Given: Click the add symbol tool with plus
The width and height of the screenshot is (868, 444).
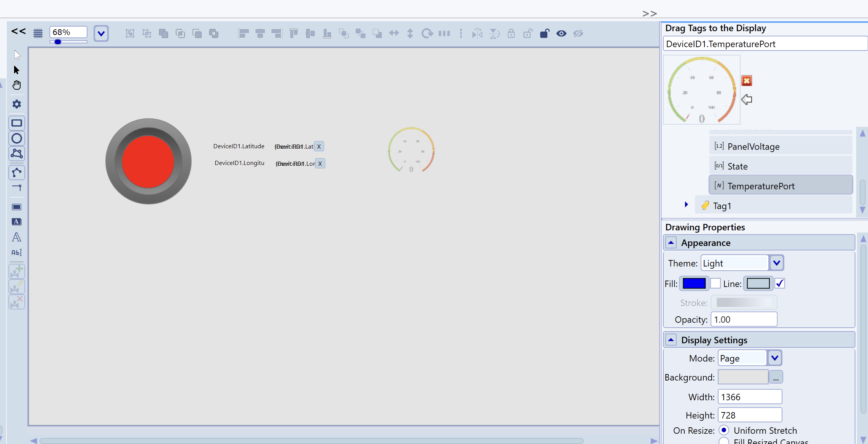Looking at the screenshot, I should point(17,271).
